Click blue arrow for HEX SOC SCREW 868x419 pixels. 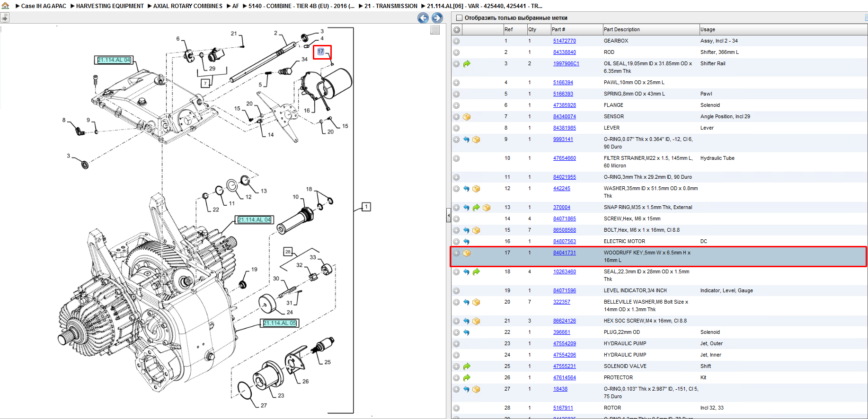[x=467, y=321]
